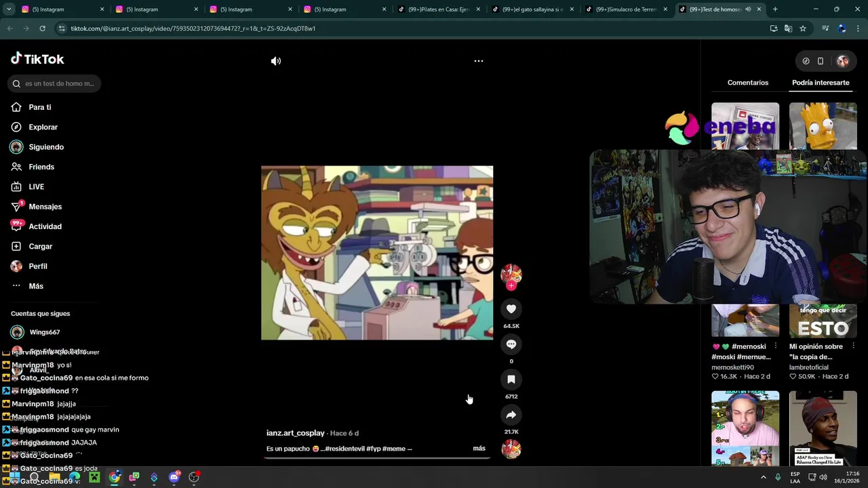Image resolution: width=868 pixels, height=488 pixels.
Task: Share the video with 21.7K shares
Action: [511, 415]
